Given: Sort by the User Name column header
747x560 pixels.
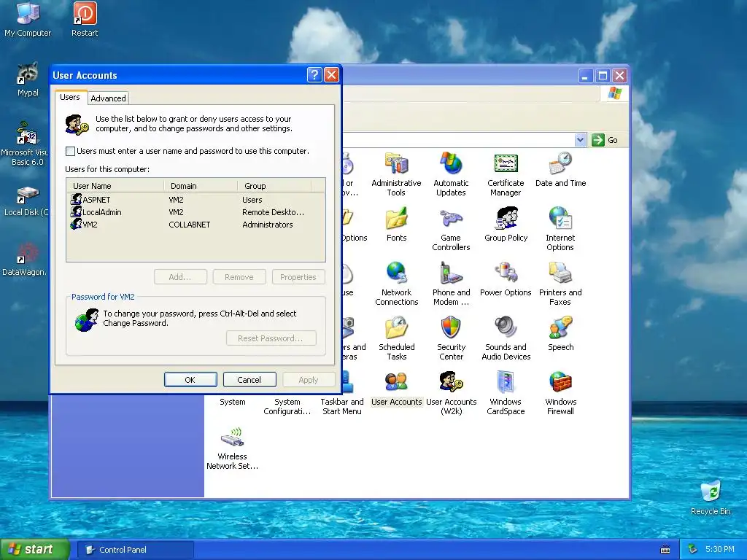Looking at the screenshot, I should [x=115, y=186].
